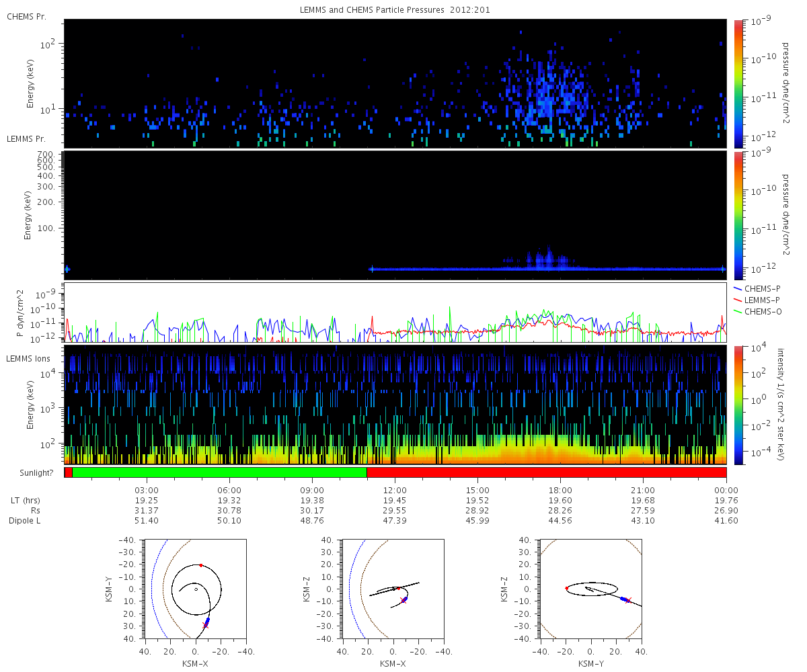Click the 12:00 time axis tick label
Viewport: 807px width, 672px height.
point(395,490)
